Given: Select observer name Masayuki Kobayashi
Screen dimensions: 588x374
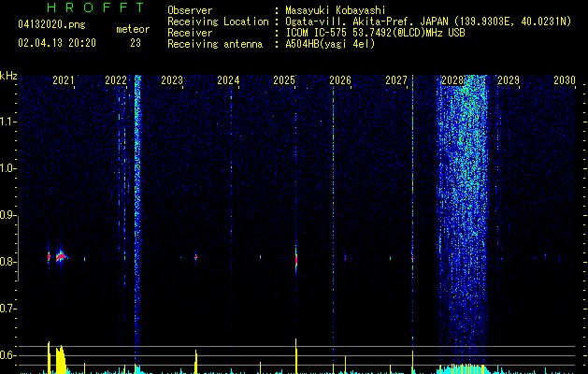Looking at the screenshot, I should coord(336,10).
